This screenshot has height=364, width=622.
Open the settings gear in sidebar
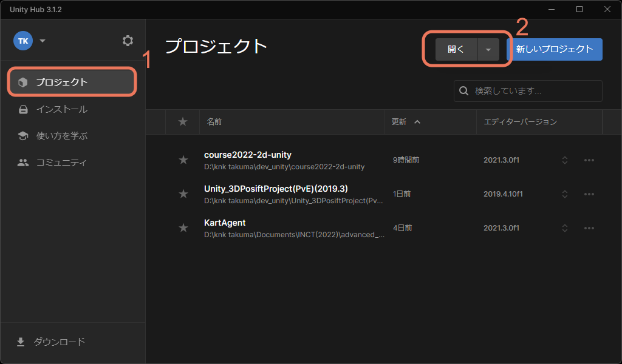[x=128, y=41]
